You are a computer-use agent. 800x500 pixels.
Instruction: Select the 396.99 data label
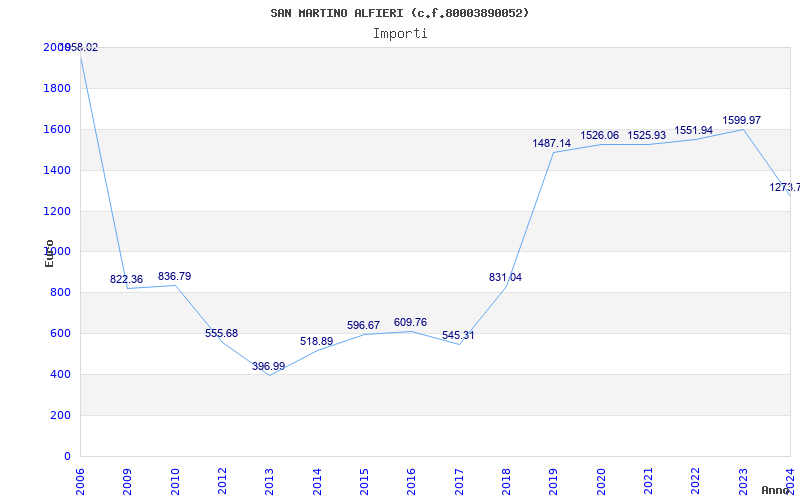[x=268, y=366]
